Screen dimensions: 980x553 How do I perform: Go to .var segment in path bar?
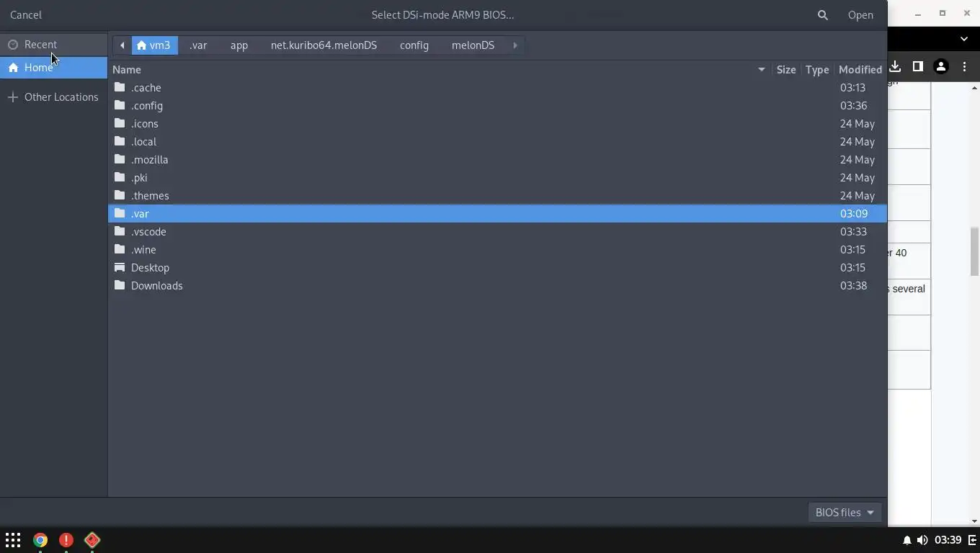(x=198, y=45)
